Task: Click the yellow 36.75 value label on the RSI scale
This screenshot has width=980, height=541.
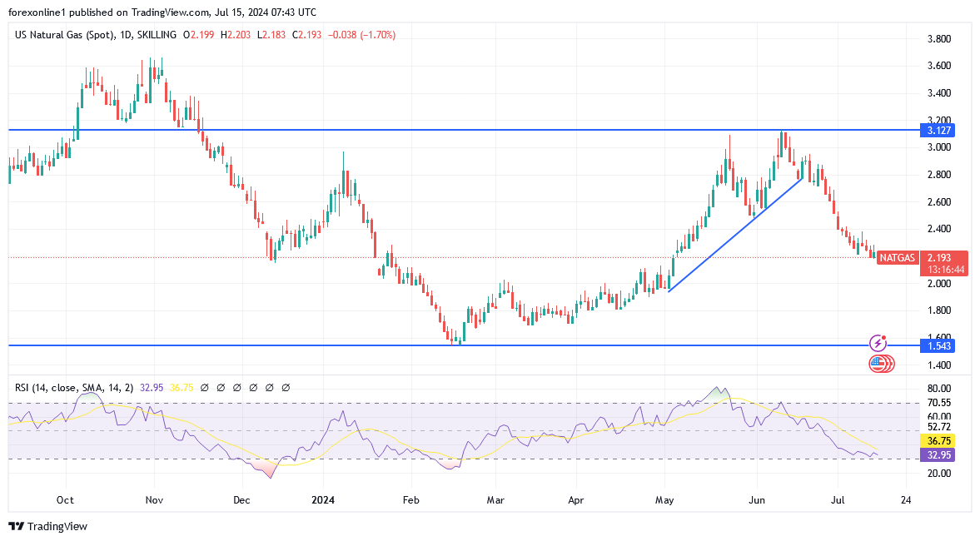Action: pyautogui.click(x=939, y=439)
